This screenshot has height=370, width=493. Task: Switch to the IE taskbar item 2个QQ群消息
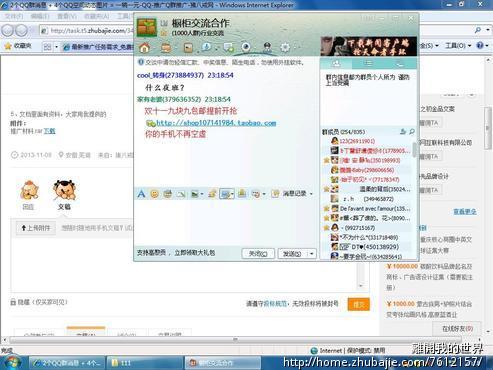coord(67,363)
